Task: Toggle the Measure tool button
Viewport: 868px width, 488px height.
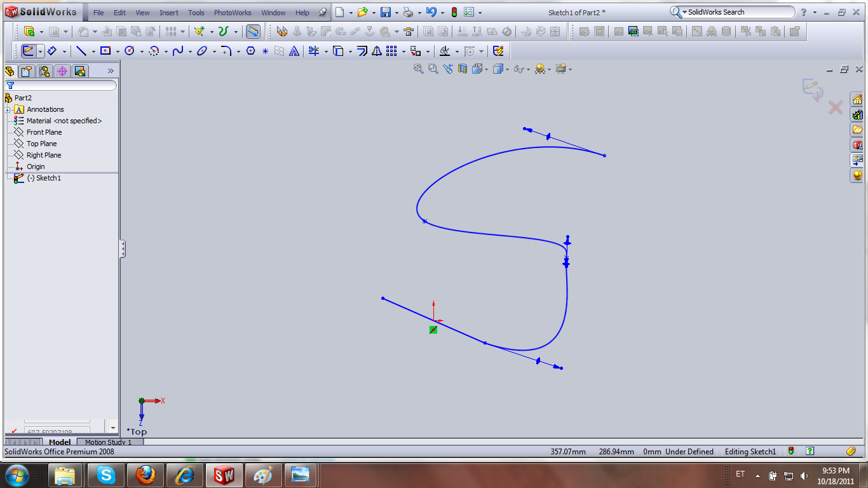Action: [253, 31]
